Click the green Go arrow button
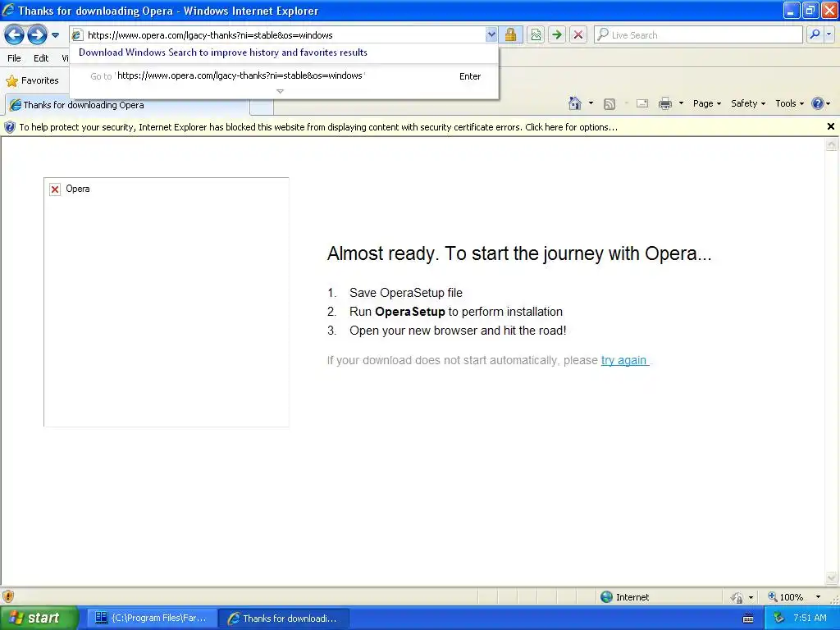 (x=557, y=35)
